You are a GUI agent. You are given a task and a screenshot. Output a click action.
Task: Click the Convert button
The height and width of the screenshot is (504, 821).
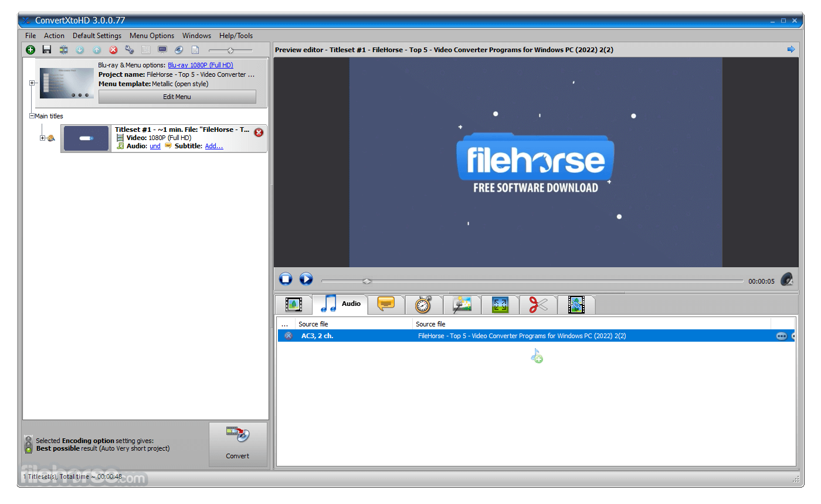[238, 444]
